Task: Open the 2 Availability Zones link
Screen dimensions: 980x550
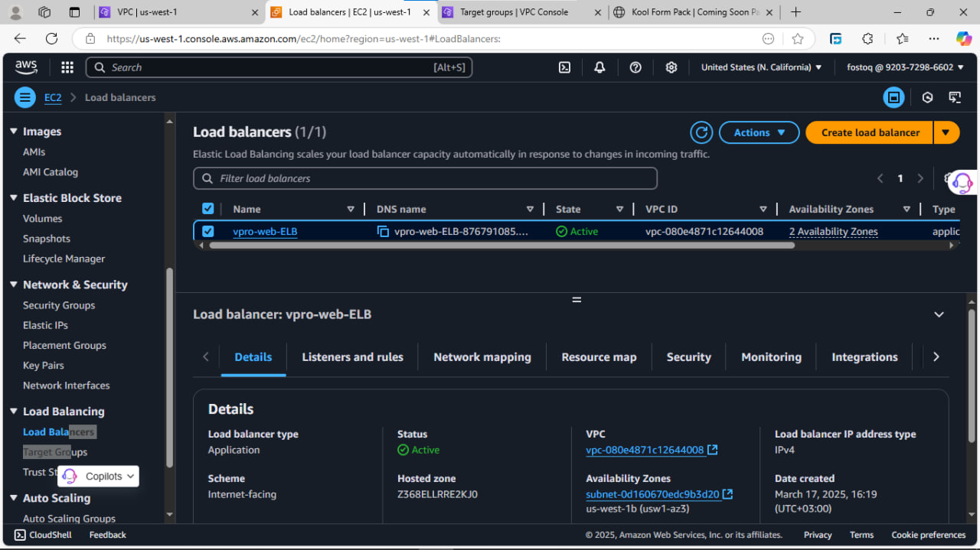Action: tap(833, 231)
